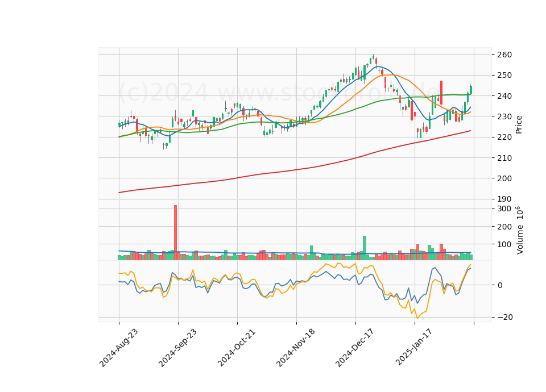
Task: Click the Price axis title
Action: (x=519, y=124)
